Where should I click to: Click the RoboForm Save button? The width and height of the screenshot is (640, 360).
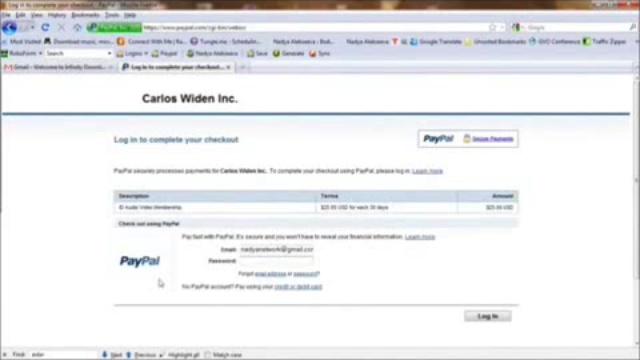258,53
